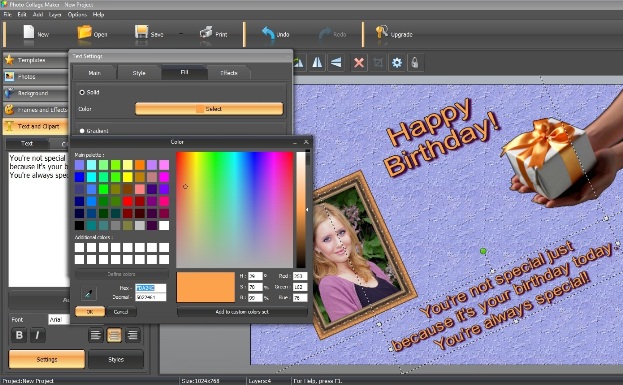Open the Edit menu

click(22, 15)
